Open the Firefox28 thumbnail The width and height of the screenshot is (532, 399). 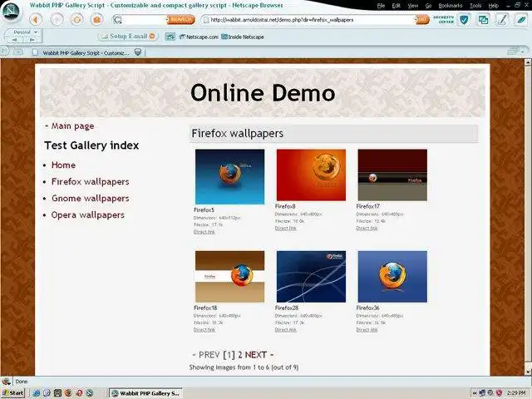coord(311,277)
